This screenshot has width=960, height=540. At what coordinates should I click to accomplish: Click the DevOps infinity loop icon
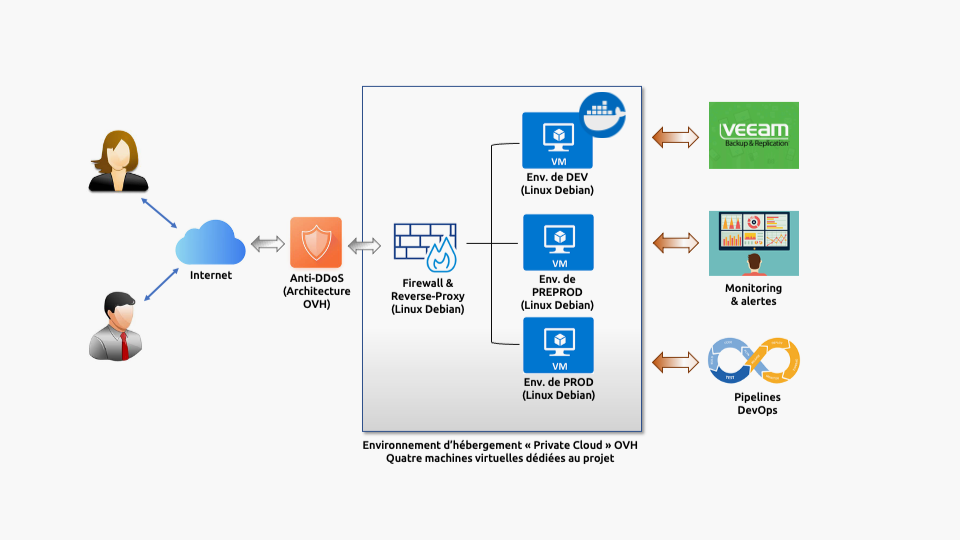pos(754,361)
